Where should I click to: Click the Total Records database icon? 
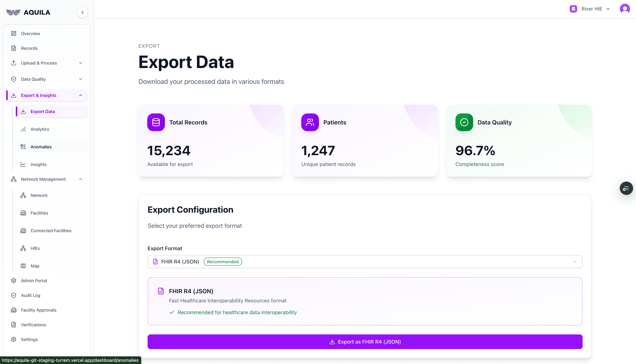156,122
